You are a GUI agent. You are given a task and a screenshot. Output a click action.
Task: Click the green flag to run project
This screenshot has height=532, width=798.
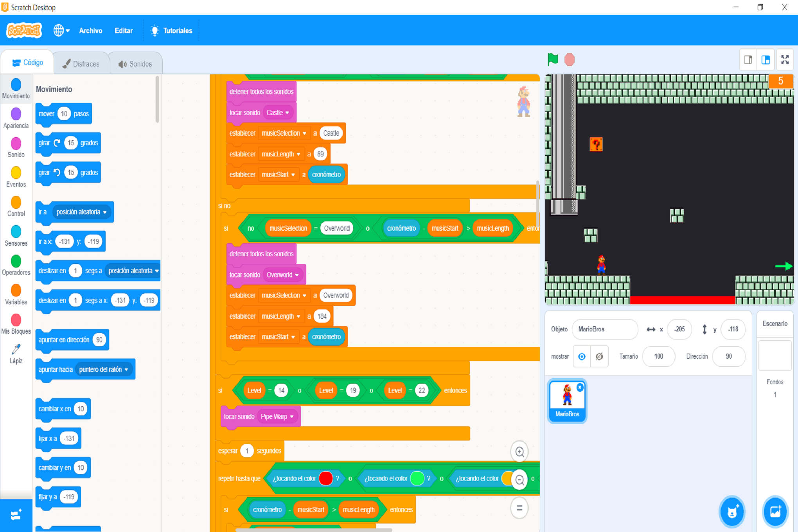tap(552, 59)
